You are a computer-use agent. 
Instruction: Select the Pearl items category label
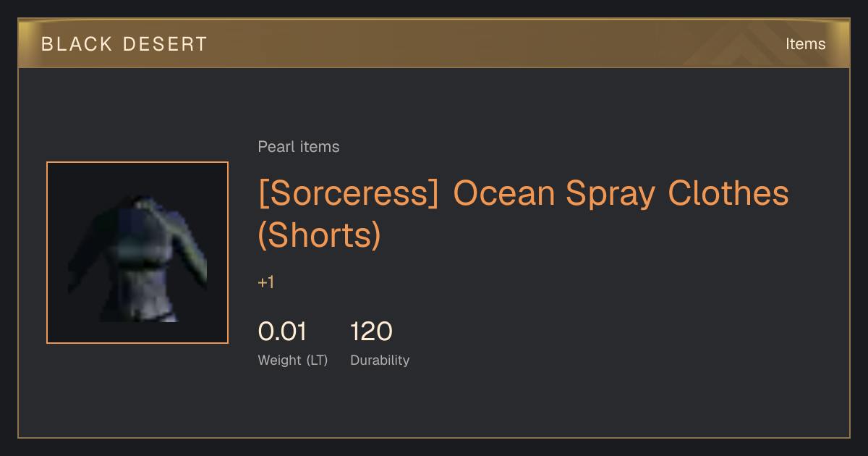tap(299, 147)
